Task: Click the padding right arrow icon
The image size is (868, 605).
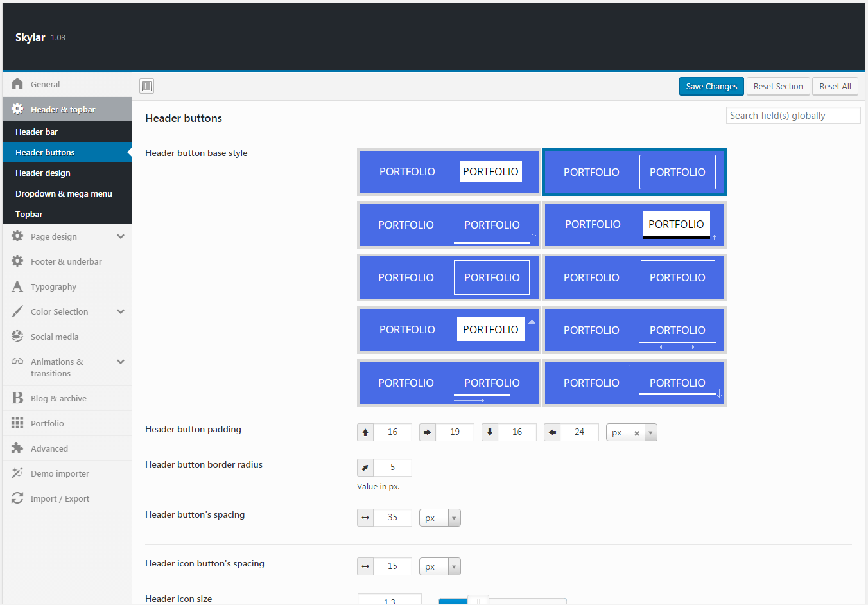Action: pyautogui.click(x=428, y=432)
